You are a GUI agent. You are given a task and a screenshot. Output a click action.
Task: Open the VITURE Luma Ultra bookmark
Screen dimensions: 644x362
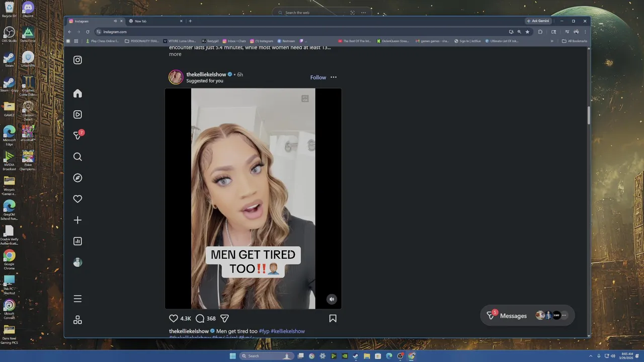pos(180,41)
